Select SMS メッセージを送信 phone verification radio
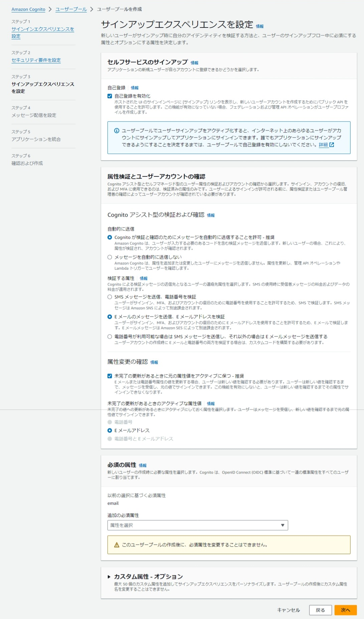 coord(110,297)
